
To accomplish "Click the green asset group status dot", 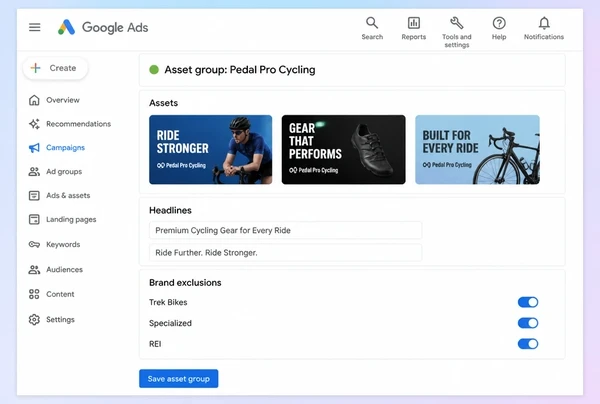I will coord(154,70).
